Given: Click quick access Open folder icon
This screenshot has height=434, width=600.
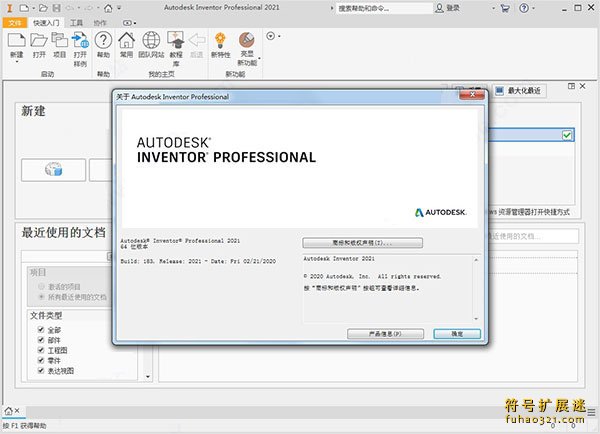Looking at the screenshot, I should pyautogui.click(x=43, y=8).
